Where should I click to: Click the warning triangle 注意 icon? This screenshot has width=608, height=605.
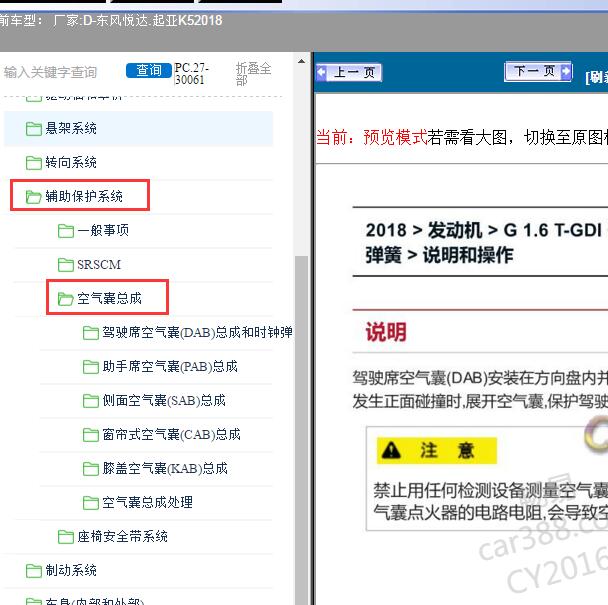[x=391, y=451]
